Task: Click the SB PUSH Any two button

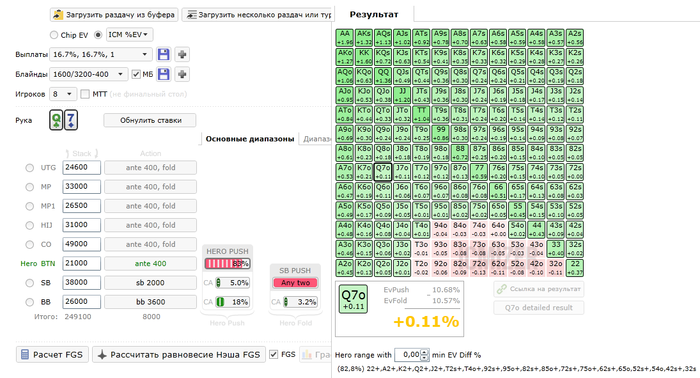Action: click(x=296, y=282)
